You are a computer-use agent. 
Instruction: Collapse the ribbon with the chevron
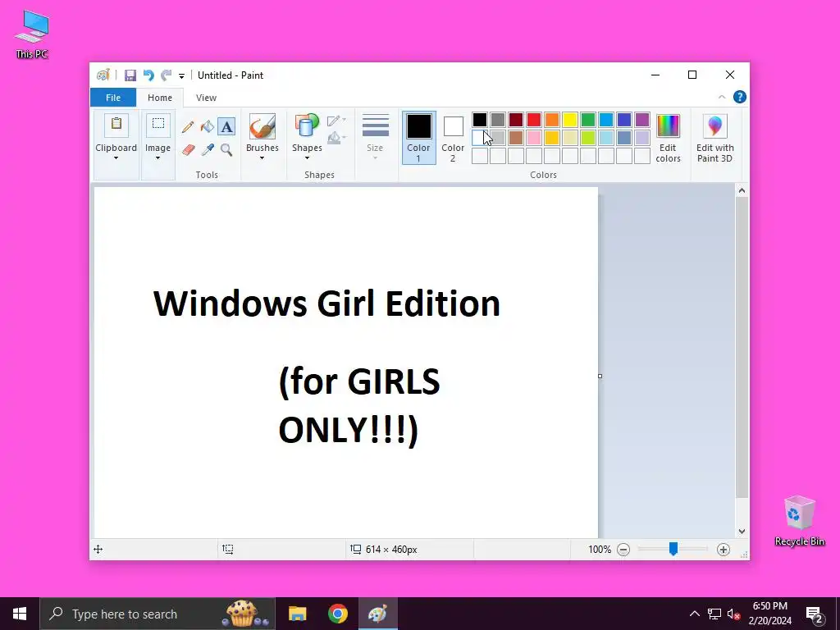point(722,97)
